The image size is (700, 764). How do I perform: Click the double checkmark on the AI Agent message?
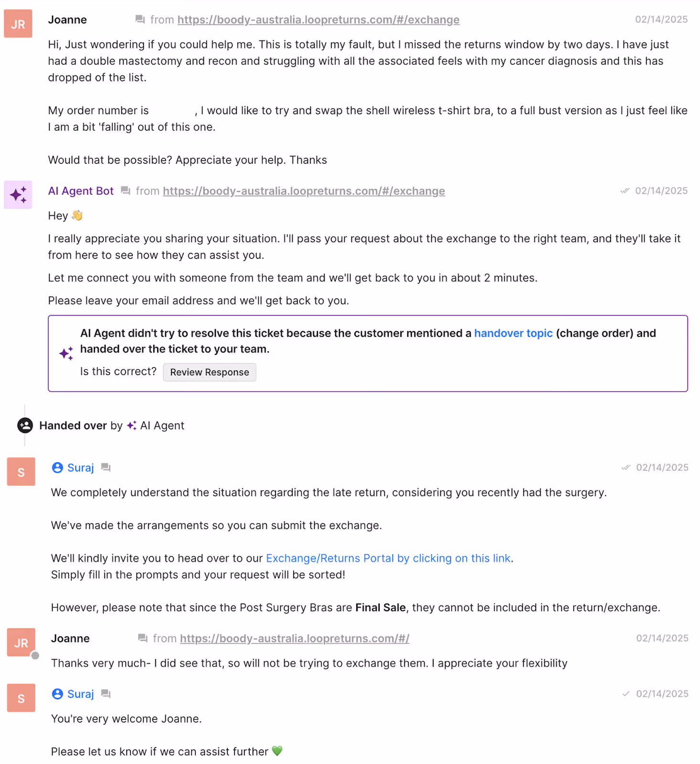click(625, 190)
